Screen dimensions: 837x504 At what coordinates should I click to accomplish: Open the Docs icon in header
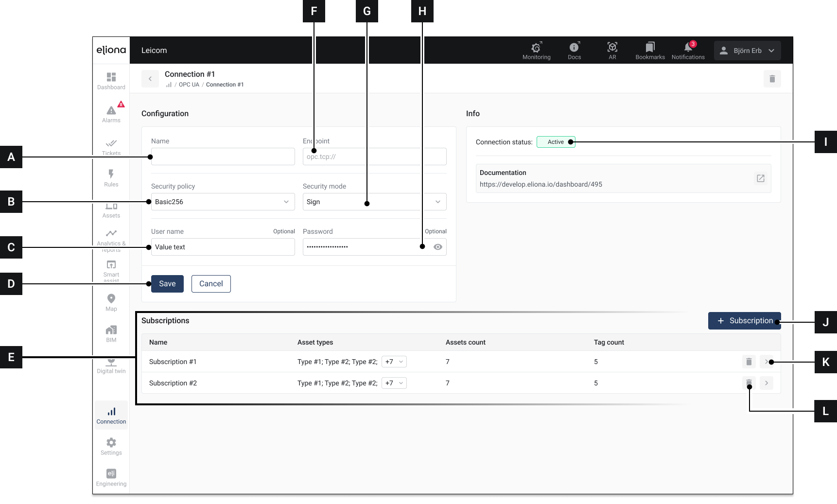point(574,50)
